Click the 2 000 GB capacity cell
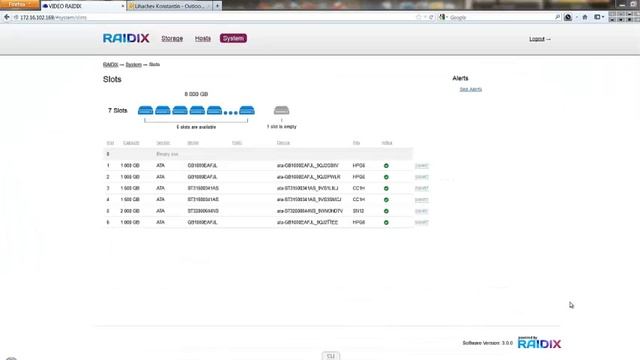This screenshot has width=640, height=360. [x=130, y=211]
